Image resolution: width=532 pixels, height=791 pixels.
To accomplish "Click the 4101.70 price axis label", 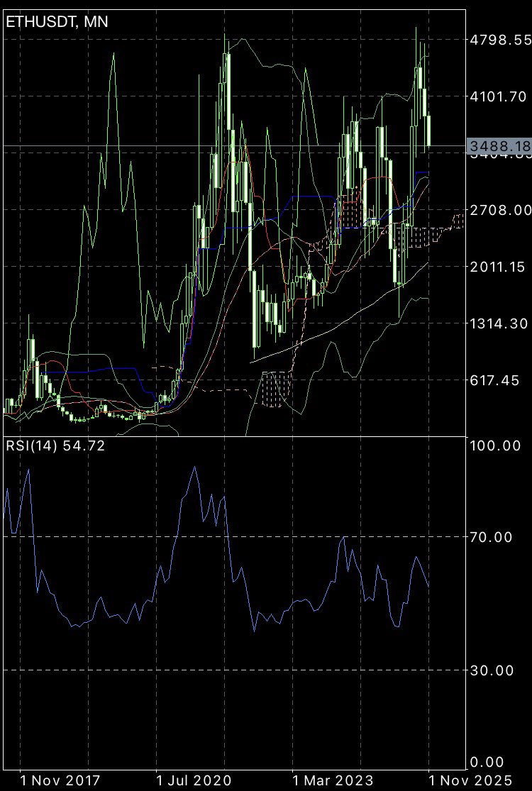I will [x=498, y=96].
